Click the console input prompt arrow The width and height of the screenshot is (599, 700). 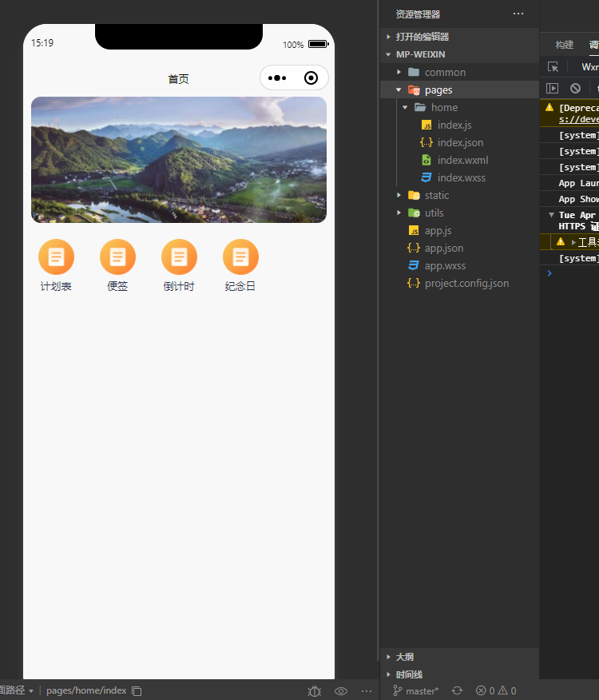(549, 273)
